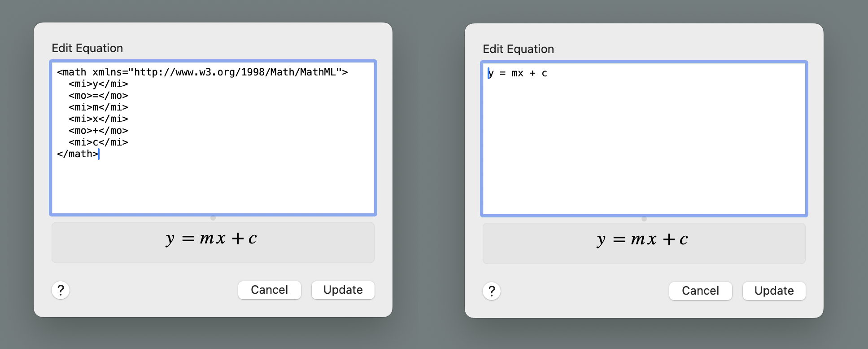Click the <mo>=</mo> line in the editor
Viewport: 868px width, 349px height.
(x=98, y=96)
